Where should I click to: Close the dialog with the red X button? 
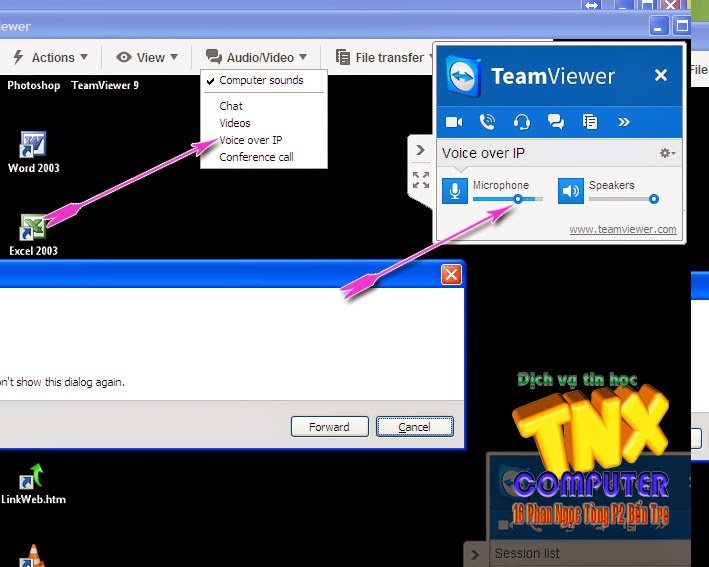point(451,274)
